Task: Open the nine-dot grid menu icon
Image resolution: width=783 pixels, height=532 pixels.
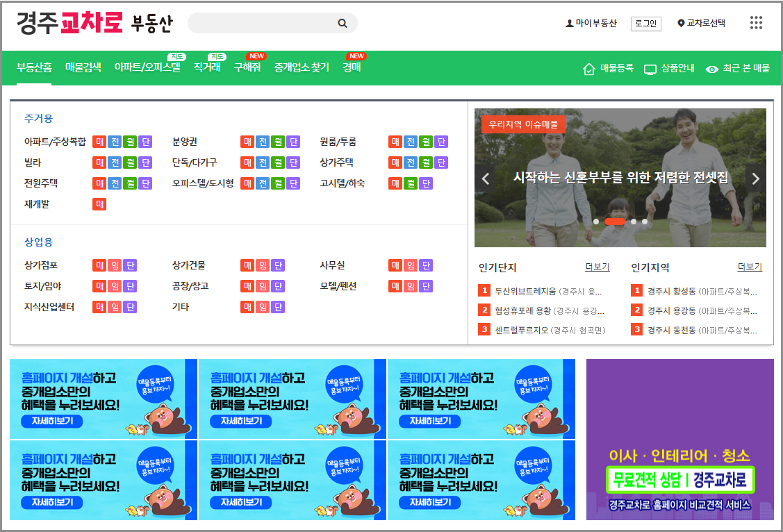Action: 757,23
